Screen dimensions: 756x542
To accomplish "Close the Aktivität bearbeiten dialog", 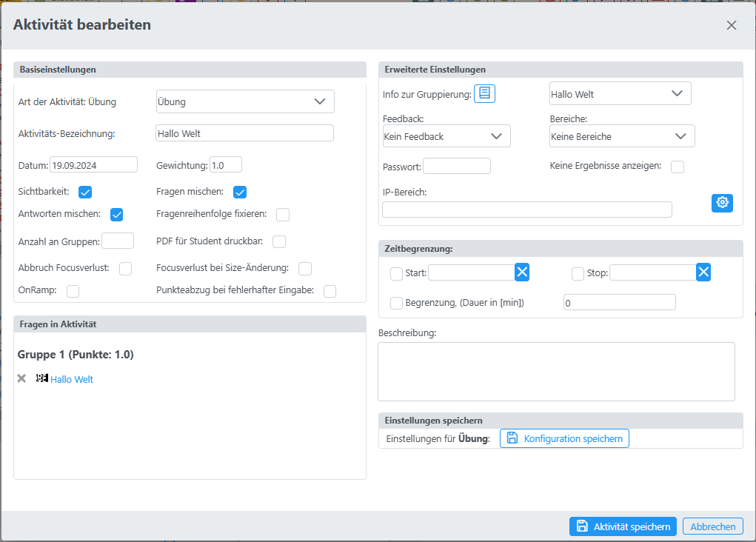I will click(732, 25).
